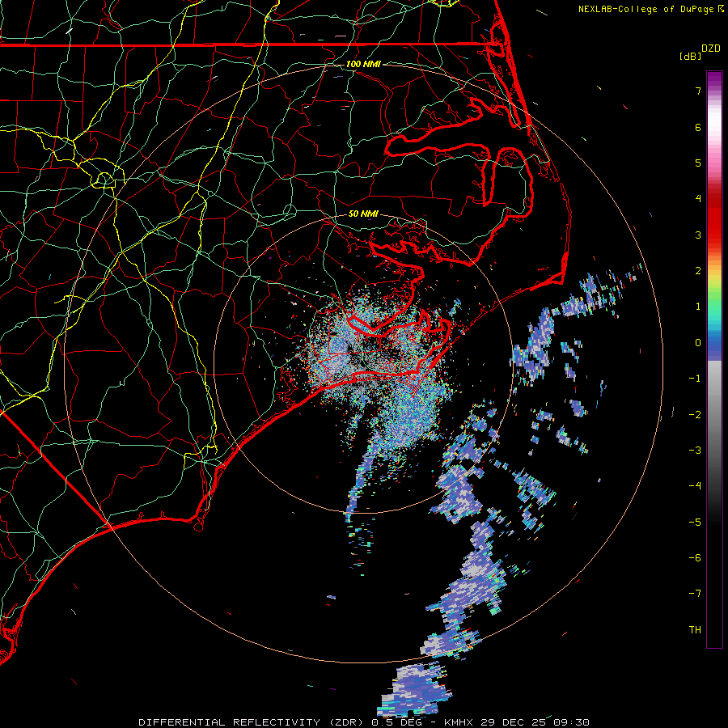Screen dimensions: 728x728
Task: Click the "0.5 DEG" elevation text
Action: (396, 722)
